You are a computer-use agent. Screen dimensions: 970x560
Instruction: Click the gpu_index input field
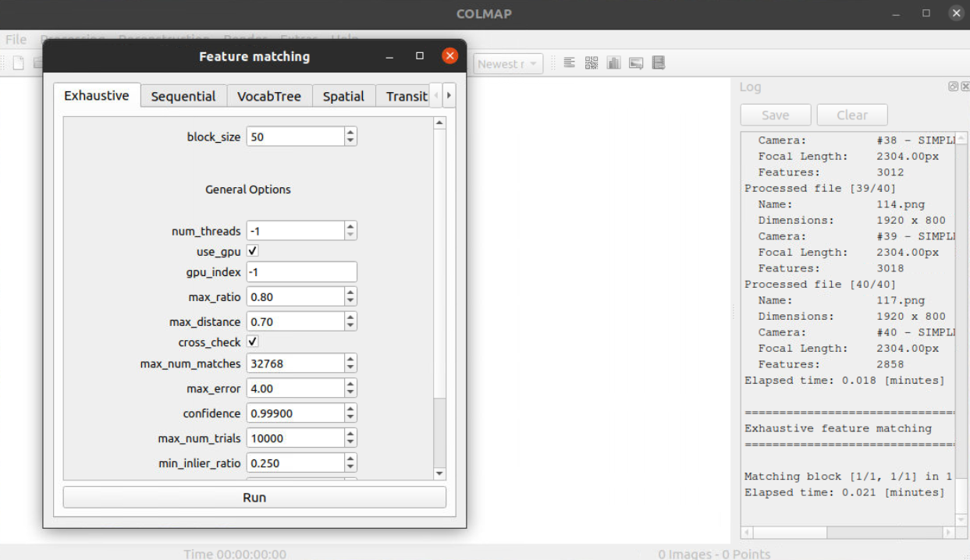tap(301, 272)
